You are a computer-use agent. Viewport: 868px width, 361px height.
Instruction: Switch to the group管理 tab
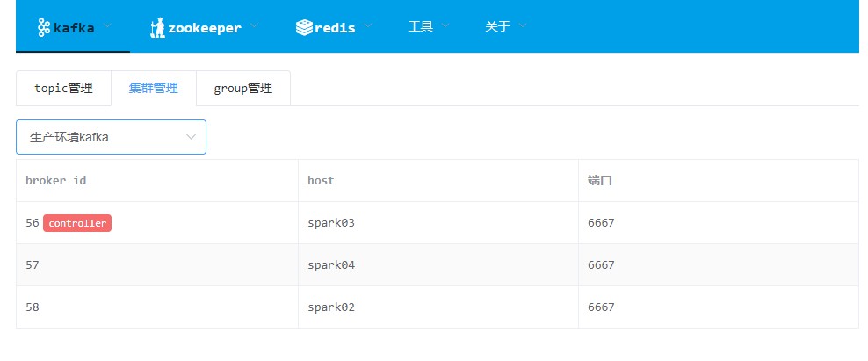click(x=243, y=88)
